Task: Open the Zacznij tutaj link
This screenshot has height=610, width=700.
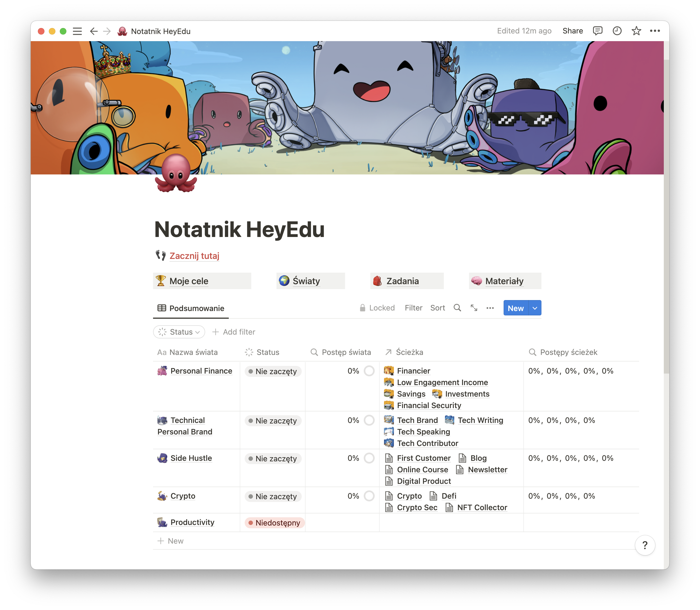Action: (x=194, y=256)
